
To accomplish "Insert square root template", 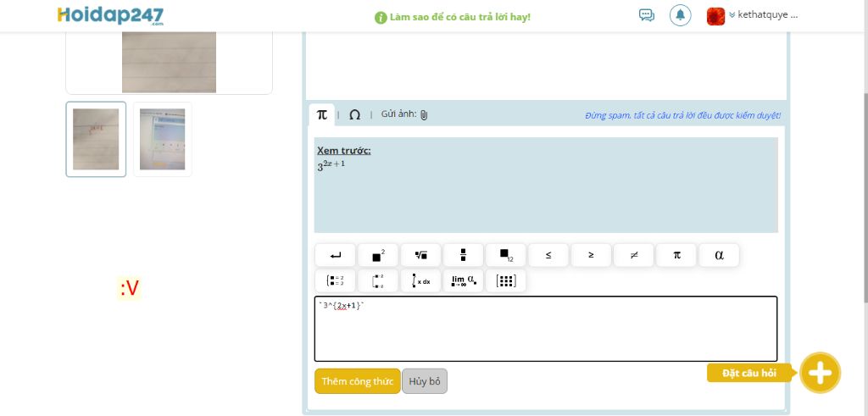I will (x=420, y=255).
